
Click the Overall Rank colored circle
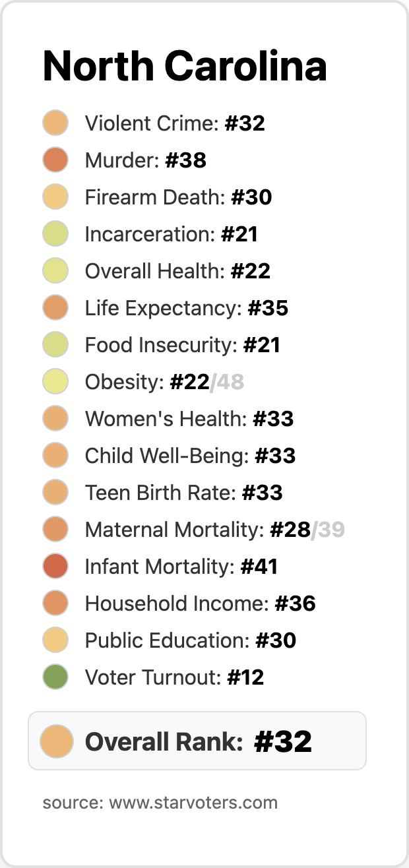click(x=56, y=741)
